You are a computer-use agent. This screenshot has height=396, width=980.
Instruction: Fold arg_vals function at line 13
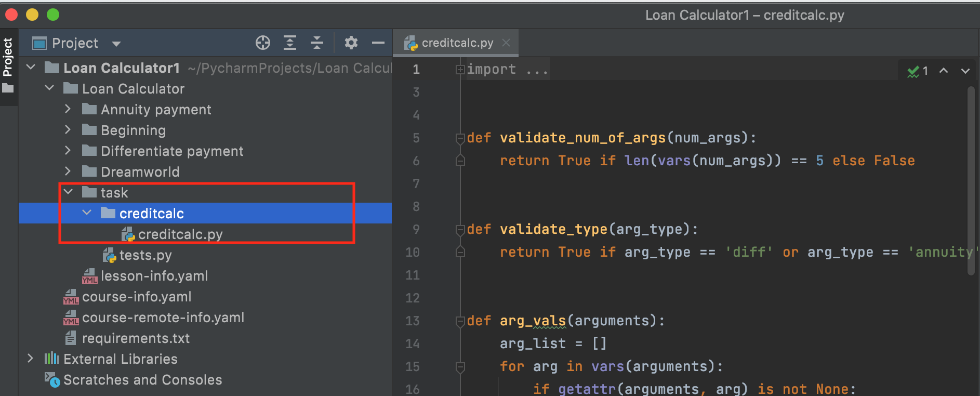pyautogui.click(x=460, y=321)
